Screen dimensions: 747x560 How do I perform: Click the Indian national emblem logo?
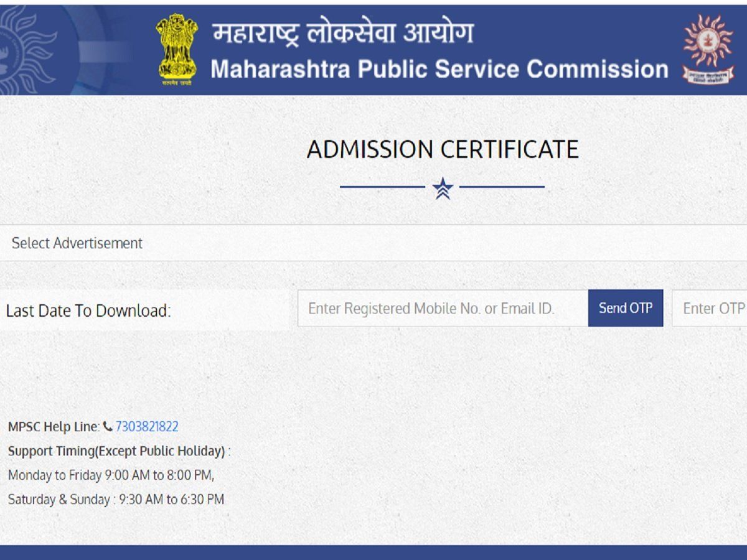(177, 49)
